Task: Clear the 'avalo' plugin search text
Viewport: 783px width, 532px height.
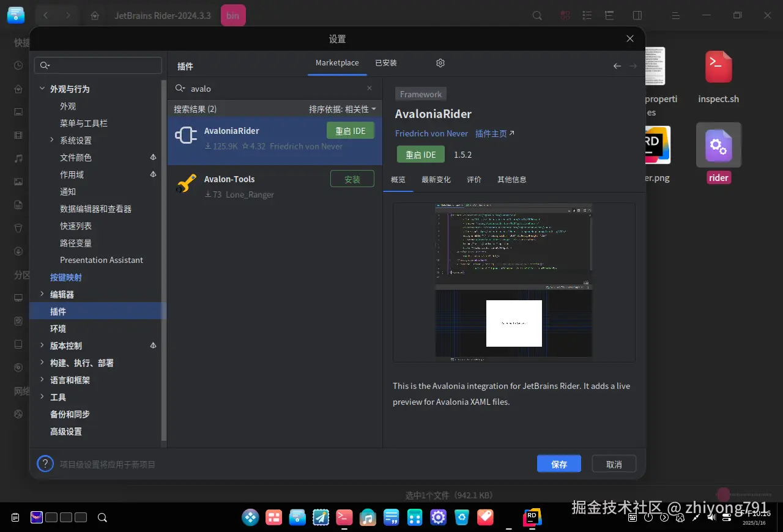Action: tap(369, 88)
